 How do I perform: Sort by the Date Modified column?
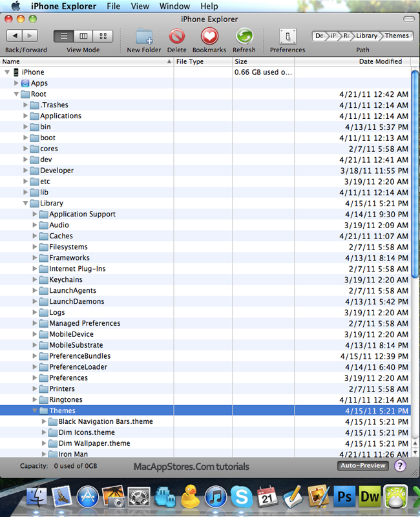click(x=352, y=61)
